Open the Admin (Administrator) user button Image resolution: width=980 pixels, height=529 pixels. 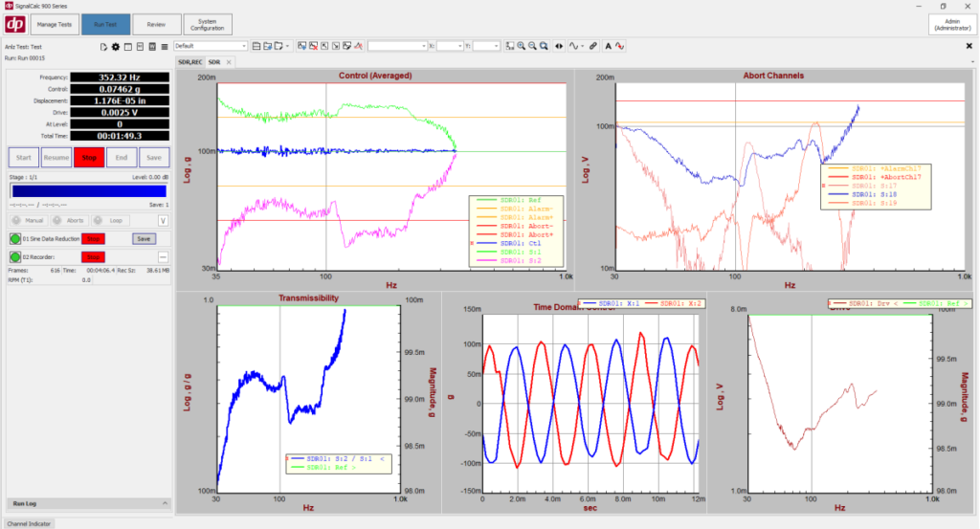pyautogui.click(x=952, y=24)
